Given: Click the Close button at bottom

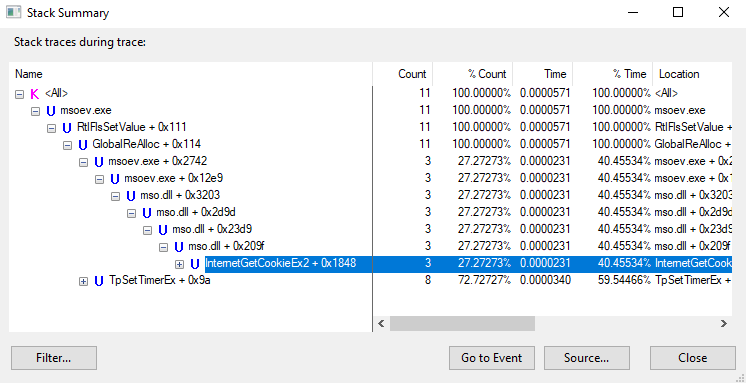Looking at the screenshot, I should click(693, 358).
